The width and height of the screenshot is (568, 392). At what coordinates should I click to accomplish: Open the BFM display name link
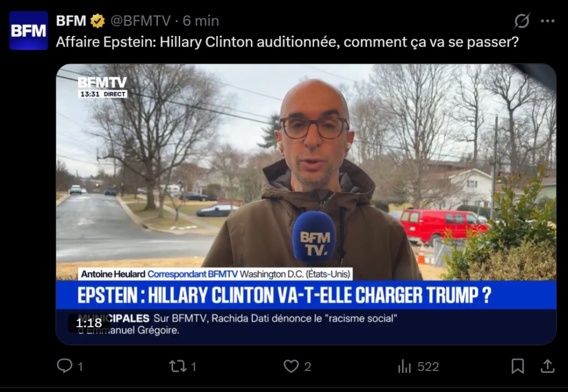coord(71,21)
